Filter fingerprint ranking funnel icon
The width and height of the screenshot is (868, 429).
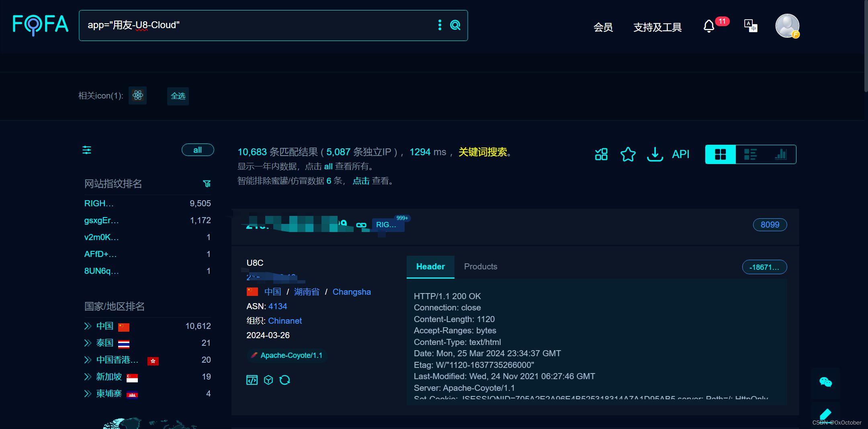(207, 184)
